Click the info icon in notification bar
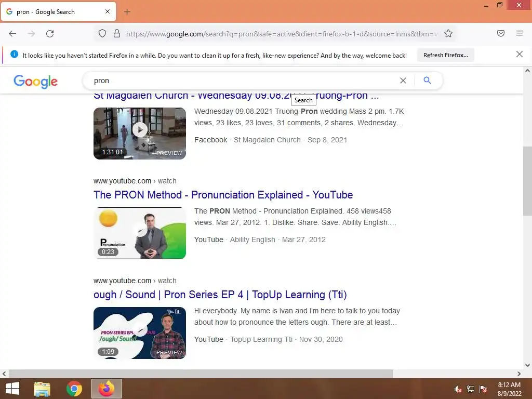 click(x=14, y=54)
